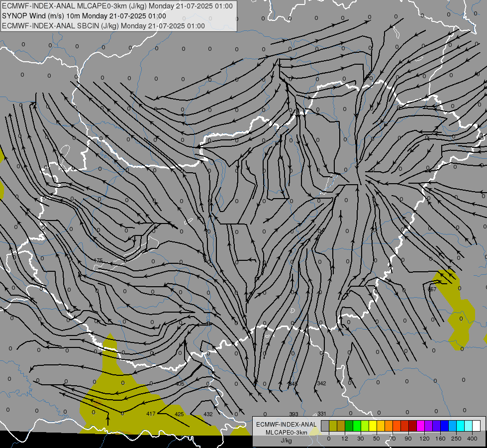Click legend scale value 400
Image resolution: width=487 pixels, height=448 pixels.
(x=472, y=439)
